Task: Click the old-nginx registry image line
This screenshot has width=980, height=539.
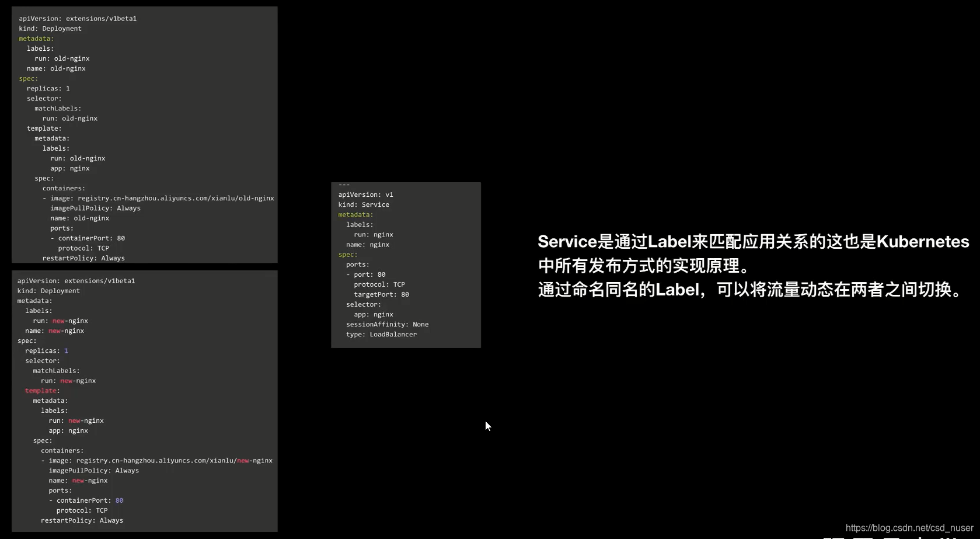Action: coord(158,198)
